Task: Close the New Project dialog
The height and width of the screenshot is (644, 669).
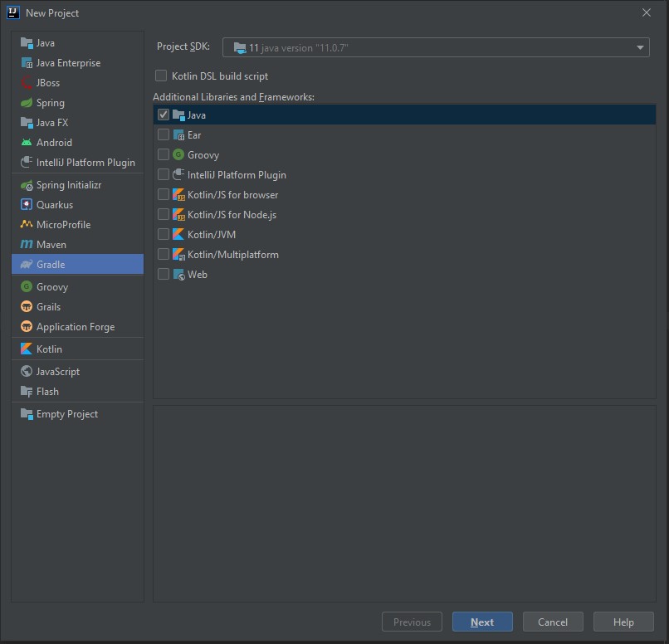Action: (x=647, y=12)
